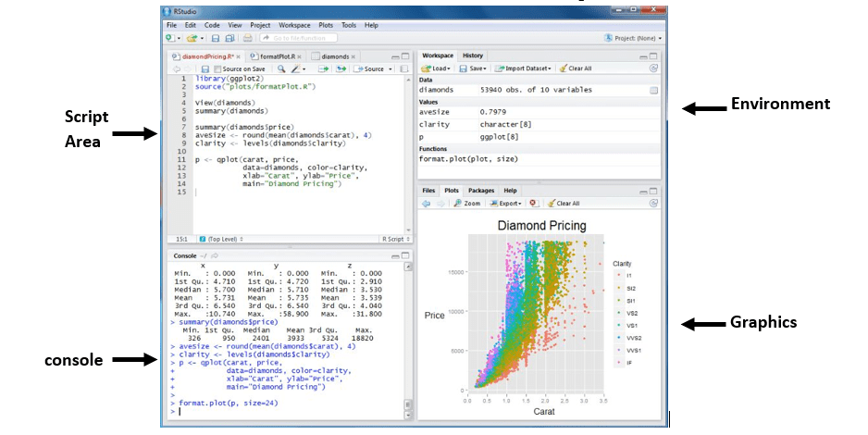Close the diamonds tab
The width and height of the screenshot is (868, 435).
[353, 56]
